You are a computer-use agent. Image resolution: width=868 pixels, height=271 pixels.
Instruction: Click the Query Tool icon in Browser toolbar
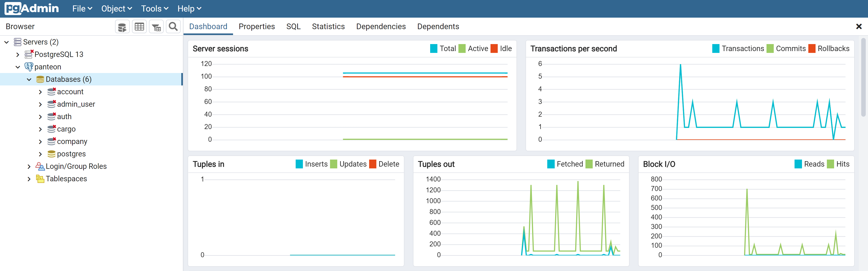[122, 27]
